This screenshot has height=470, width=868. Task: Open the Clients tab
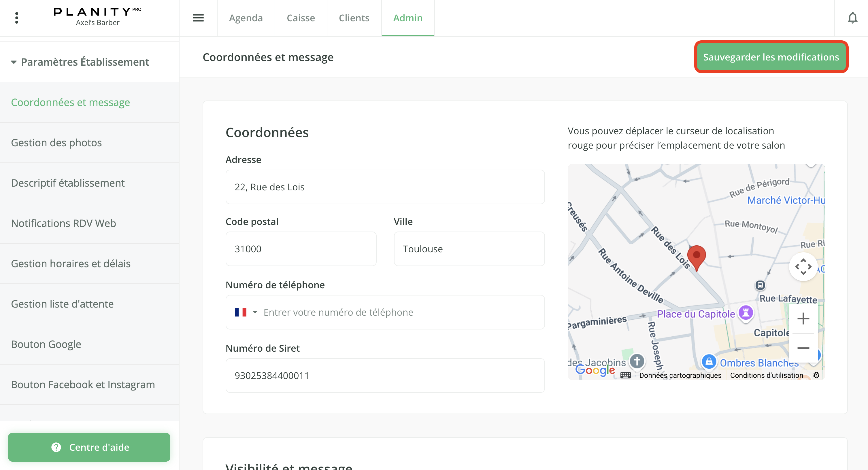[354, 18]
